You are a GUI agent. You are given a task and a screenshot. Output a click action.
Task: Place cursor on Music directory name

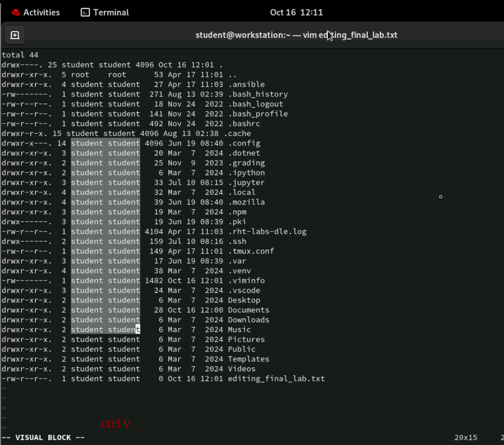point(239,330)
